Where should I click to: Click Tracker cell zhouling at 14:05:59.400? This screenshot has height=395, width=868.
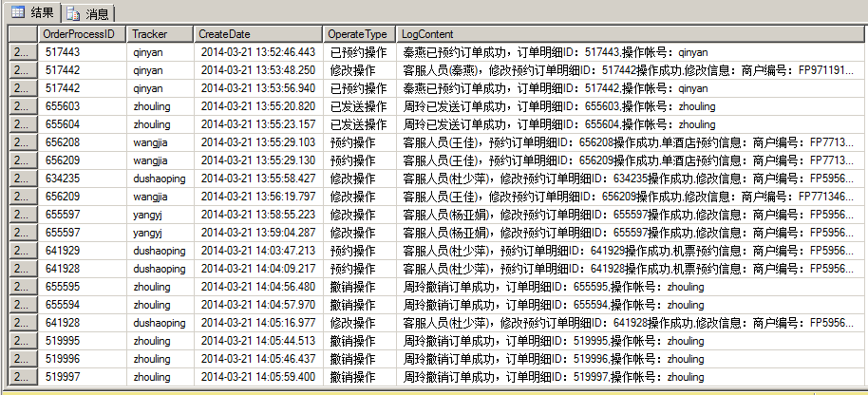click(x=160, y=377)
